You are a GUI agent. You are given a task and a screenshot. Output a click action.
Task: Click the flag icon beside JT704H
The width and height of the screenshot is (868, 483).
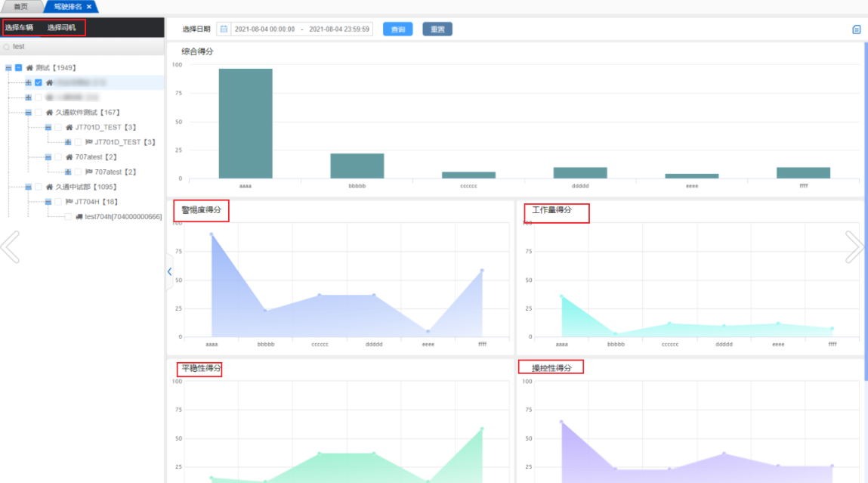69,202
